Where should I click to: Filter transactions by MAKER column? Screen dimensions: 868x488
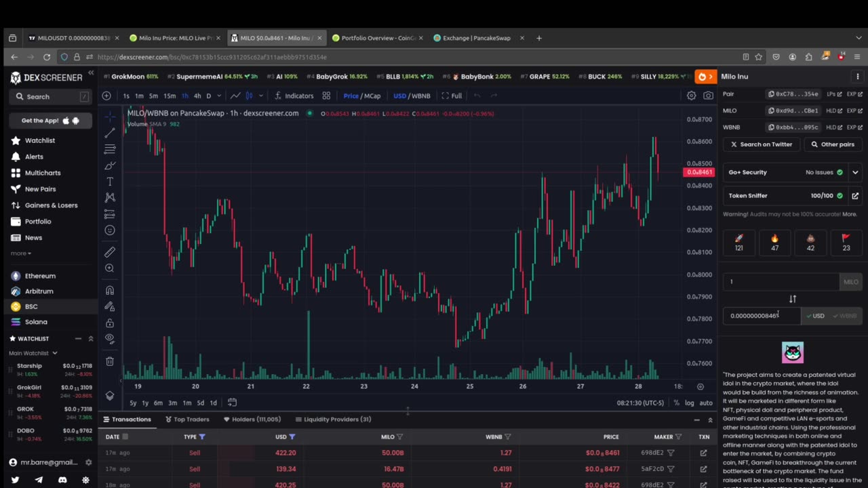pyautogui.click(x=679, y=437)
